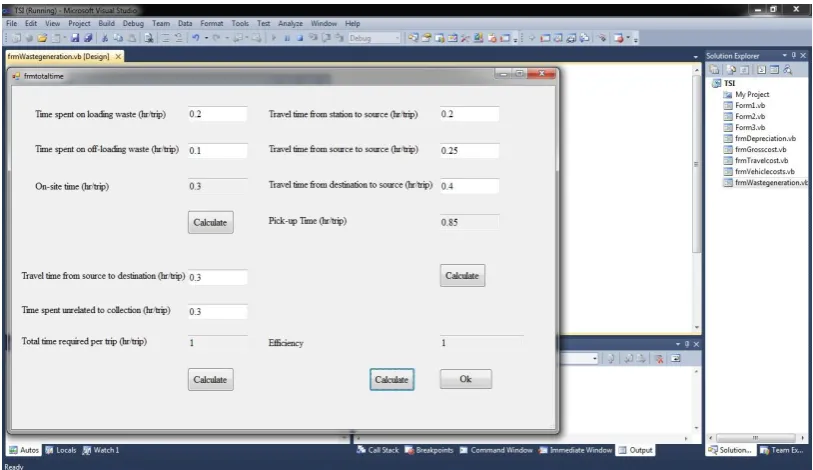Click Calculate button below Pick-up Time
Viewport: 813px width, 470px height.
pos(462,275)
